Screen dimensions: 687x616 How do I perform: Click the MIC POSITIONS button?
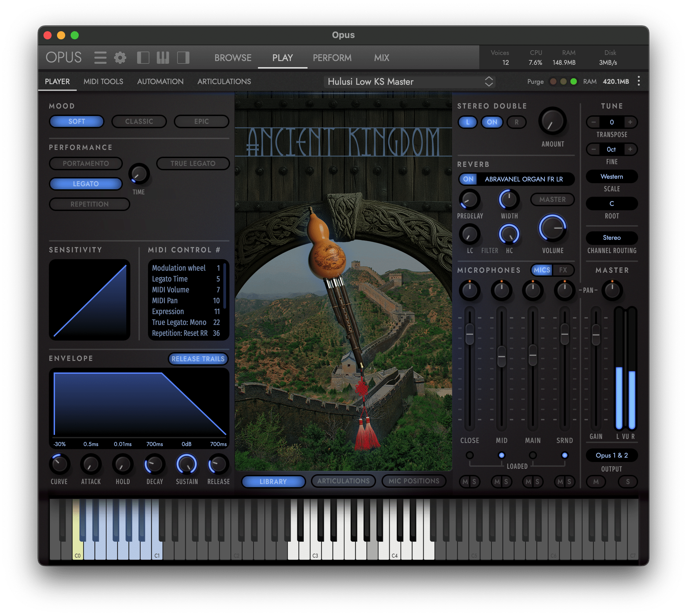click(414, 481)
